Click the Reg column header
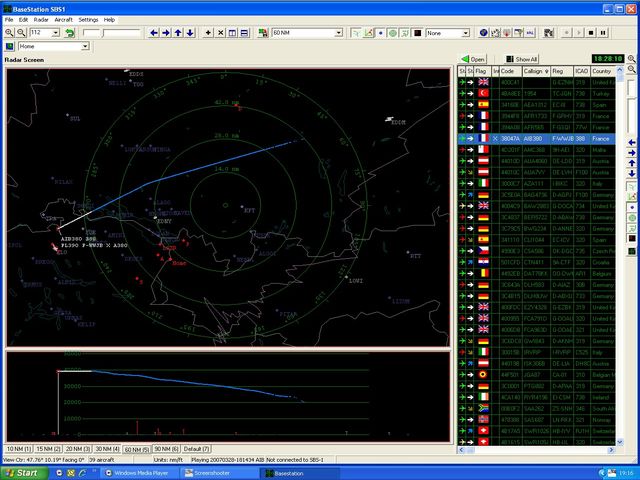The width and height of the screenshot is (640, 480). pos(562,71)
